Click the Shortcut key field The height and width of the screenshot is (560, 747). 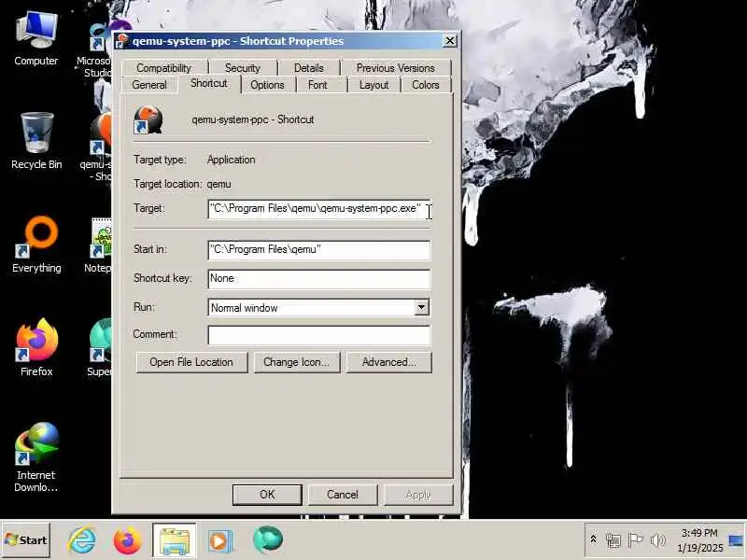(x=318, y=279)
